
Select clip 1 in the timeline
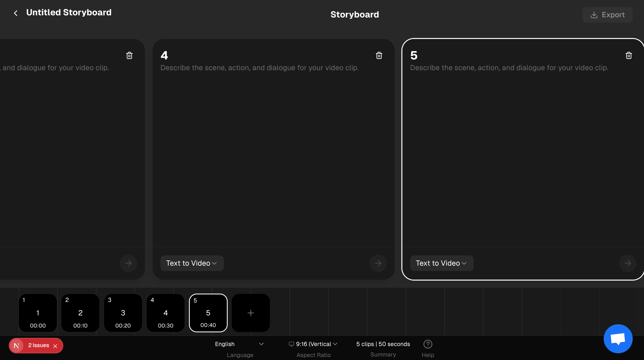point(38,313)
